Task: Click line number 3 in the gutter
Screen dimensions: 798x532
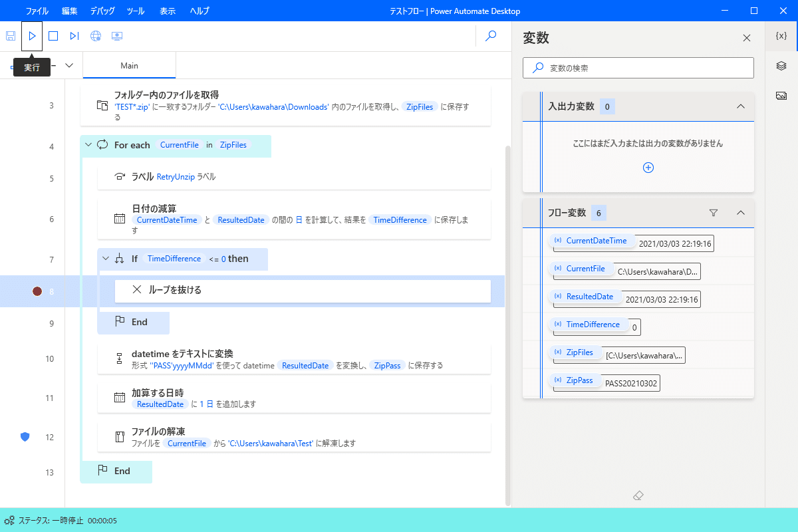Action: click(51, 105)
